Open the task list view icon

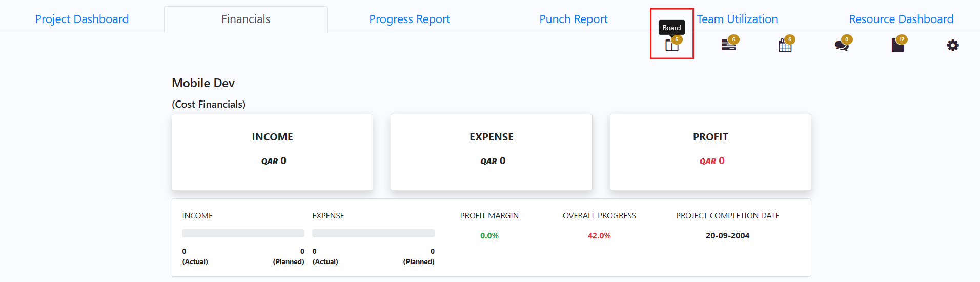coord(728,46)
